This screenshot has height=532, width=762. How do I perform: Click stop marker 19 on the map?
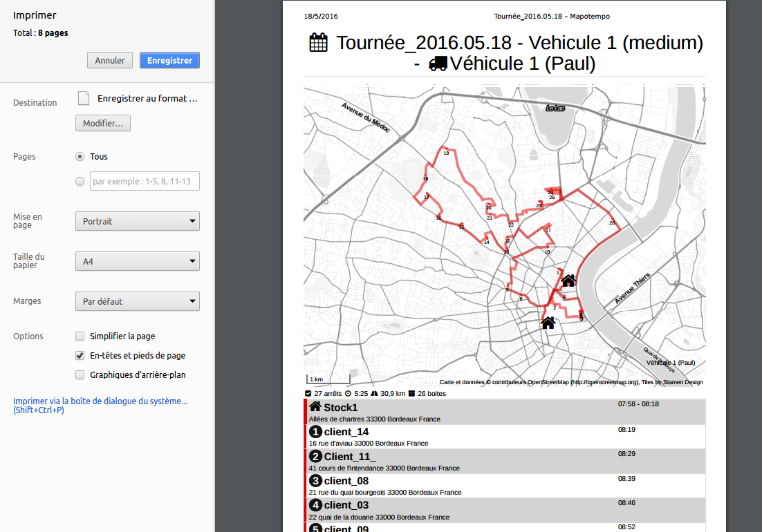pyautogui.click(x=446, y=153)
